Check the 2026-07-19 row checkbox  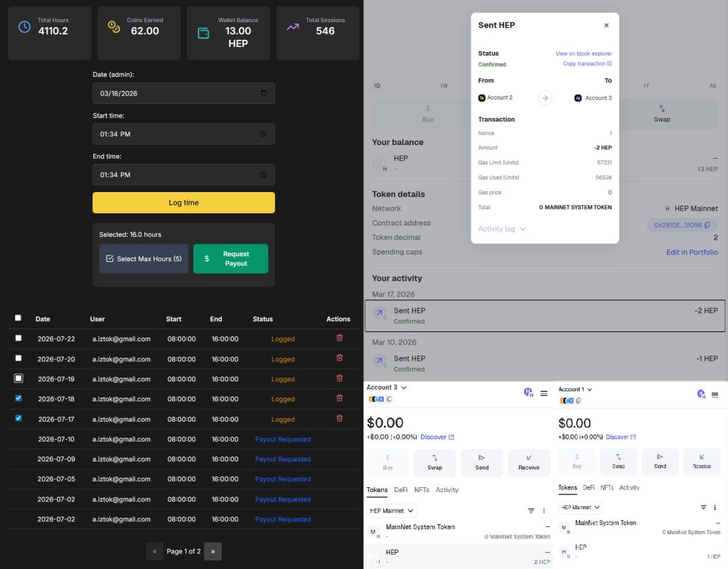18,378
